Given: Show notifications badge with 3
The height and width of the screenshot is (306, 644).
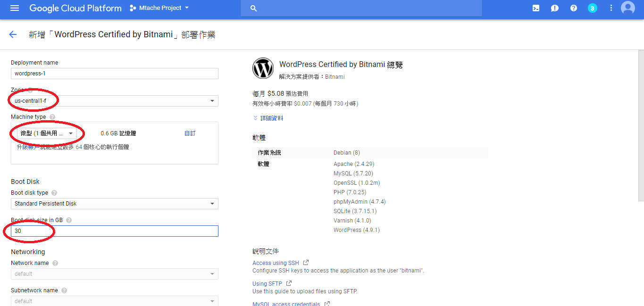Looking at the screenshot, I should pyautogui.click(x=593, y=8).
